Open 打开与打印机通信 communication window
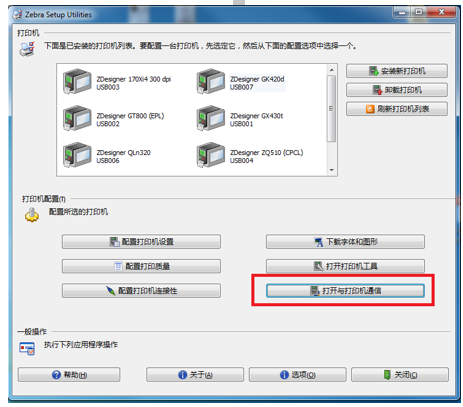This screenshot has width=463, height=407. pos(345,291)
